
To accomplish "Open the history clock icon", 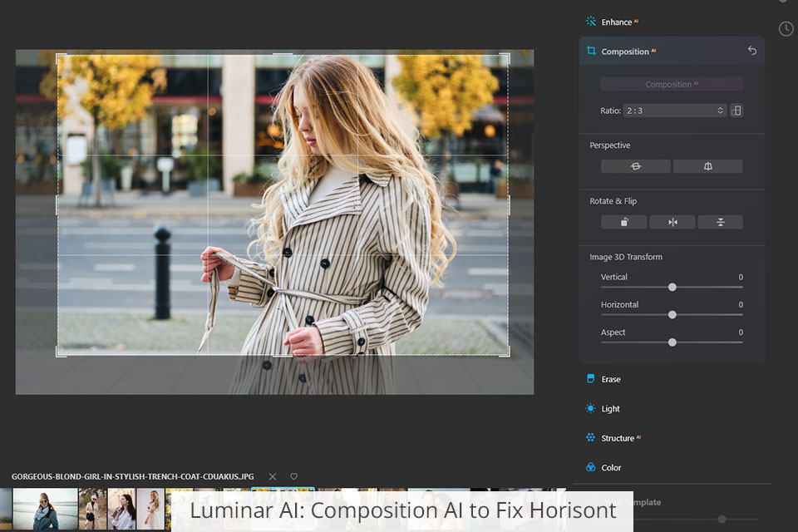I will (786, 29).
